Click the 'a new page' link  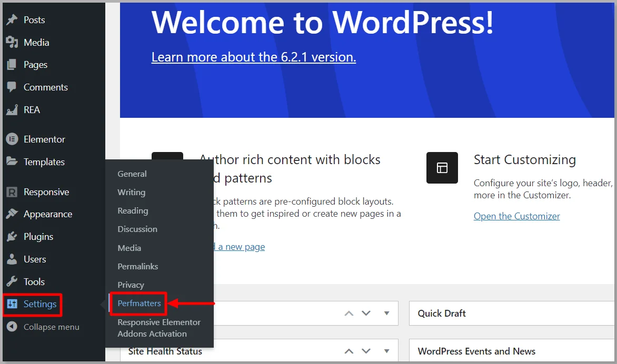click(240, 247)
